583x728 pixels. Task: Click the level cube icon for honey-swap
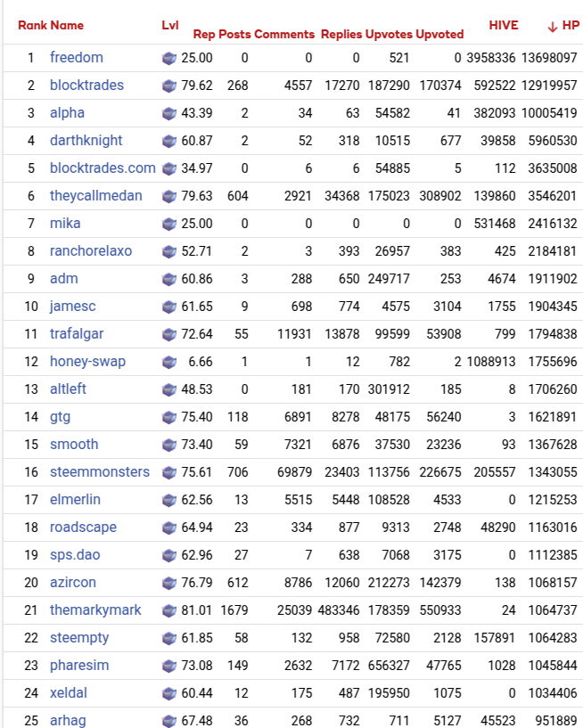169,362
